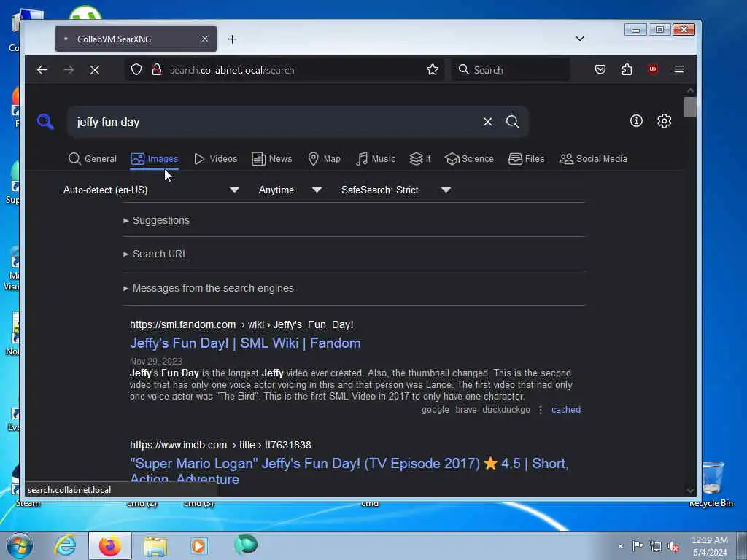Switch to the Videos search tab
Image resolution: width=747 pixels, height=560 pixels.
[x=216, y=158]
